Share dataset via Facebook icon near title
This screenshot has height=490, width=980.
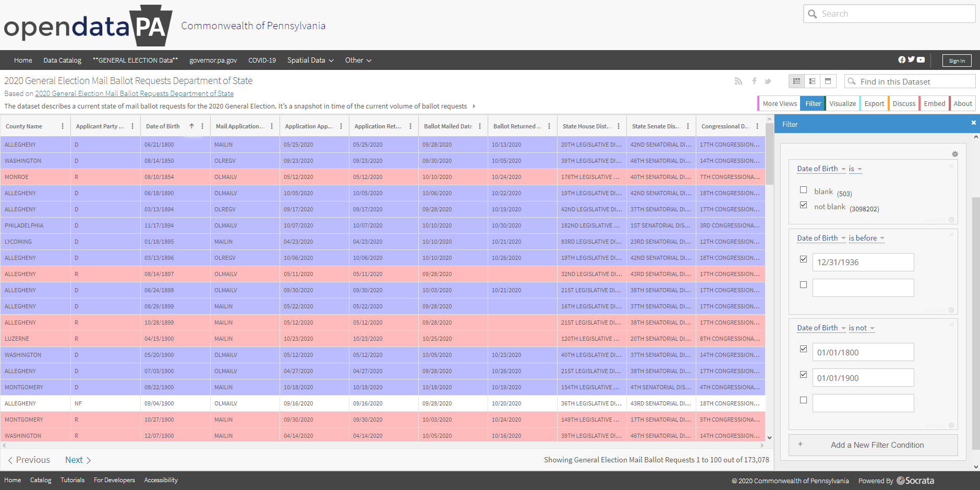(754, 81)
